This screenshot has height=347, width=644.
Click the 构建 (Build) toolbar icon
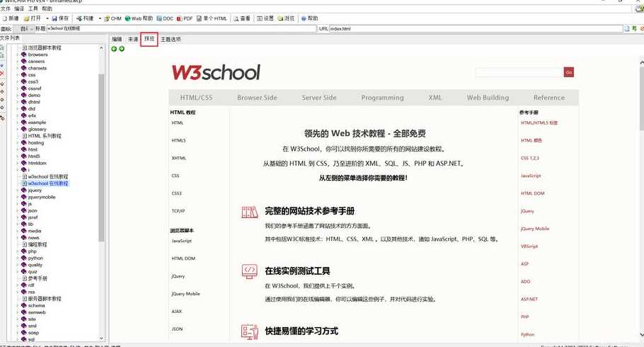pyautogui.click(x=79, y=18)
